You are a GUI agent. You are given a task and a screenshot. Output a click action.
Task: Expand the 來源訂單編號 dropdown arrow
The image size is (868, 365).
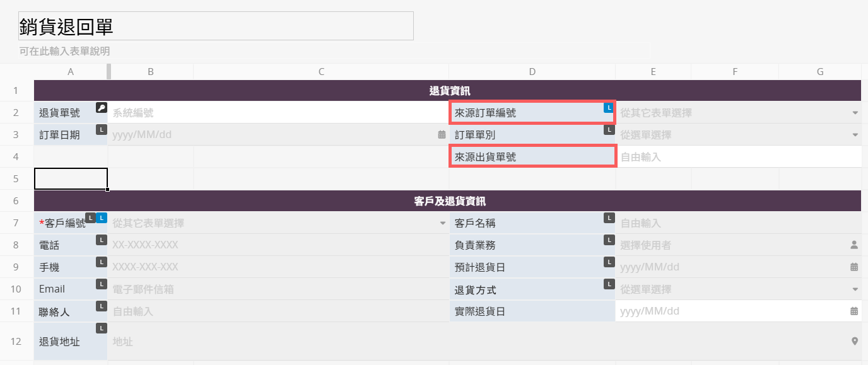pyautogui.click(x=855, y=113)
